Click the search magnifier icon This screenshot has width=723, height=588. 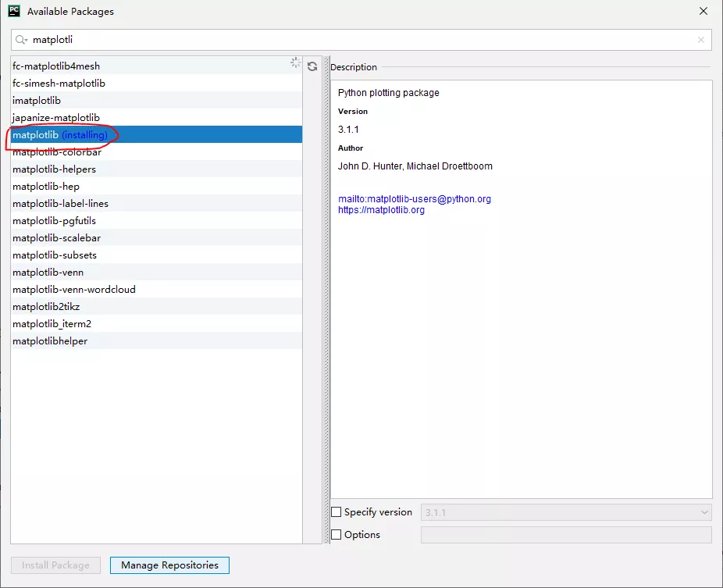[x=21, y=40]
